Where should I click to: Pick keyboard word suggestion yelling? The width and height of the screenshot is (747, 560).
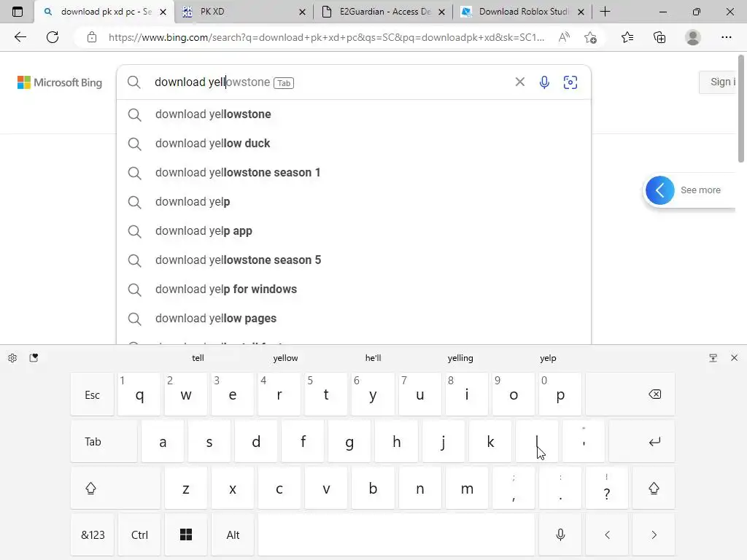[460, 358]
